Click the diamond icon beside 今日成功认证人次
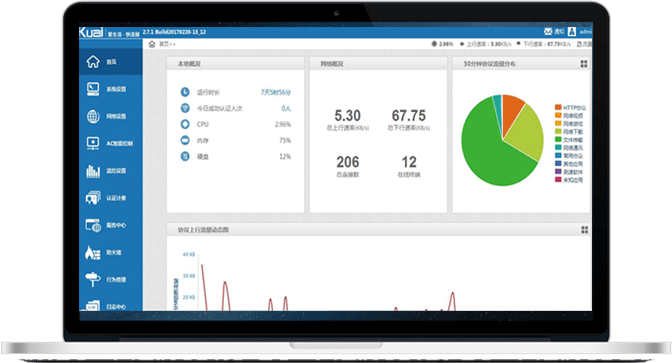Viewport: 672px width, 363px height. 185,108
